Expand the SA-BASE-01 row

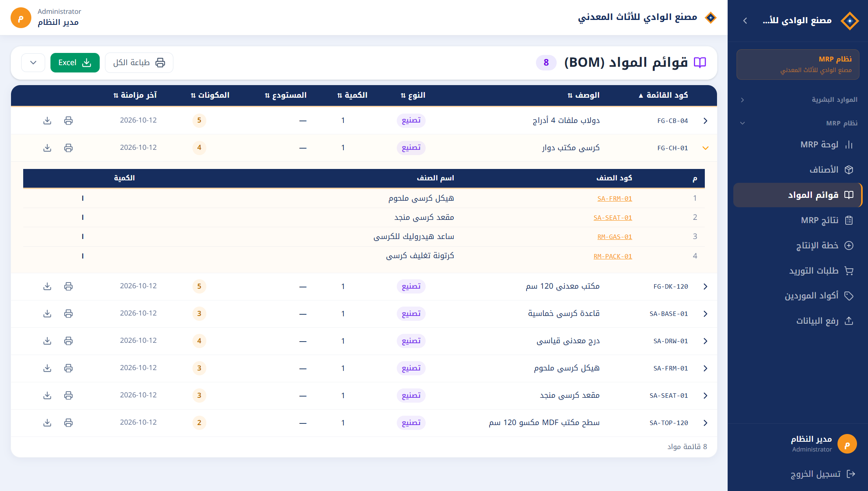click(705, 313)
